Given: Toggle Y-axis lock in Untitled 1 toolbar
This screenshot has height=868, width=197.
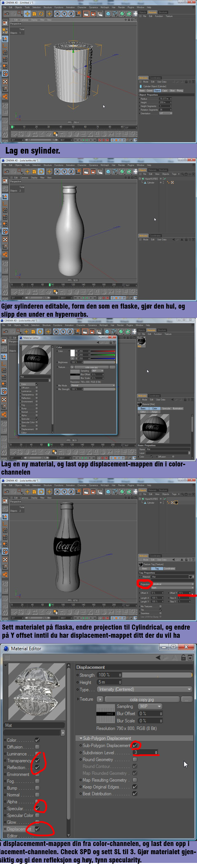Looking at the screenshot, I should pyautogui.click(x=64, y=14).
